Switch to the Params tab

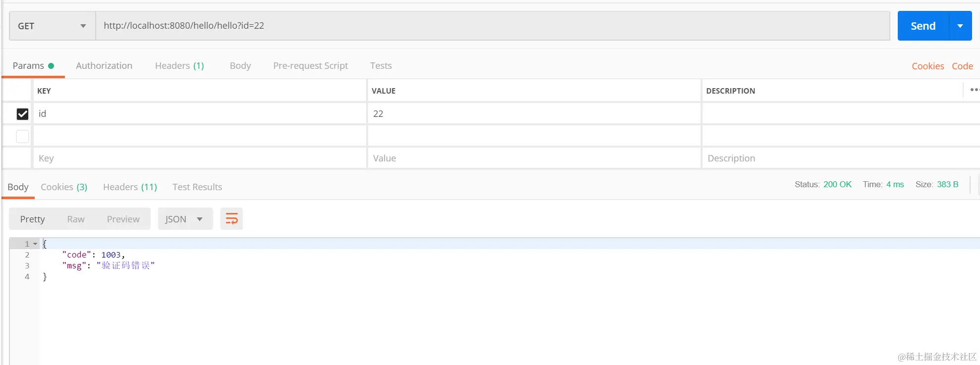coord(33,66)
